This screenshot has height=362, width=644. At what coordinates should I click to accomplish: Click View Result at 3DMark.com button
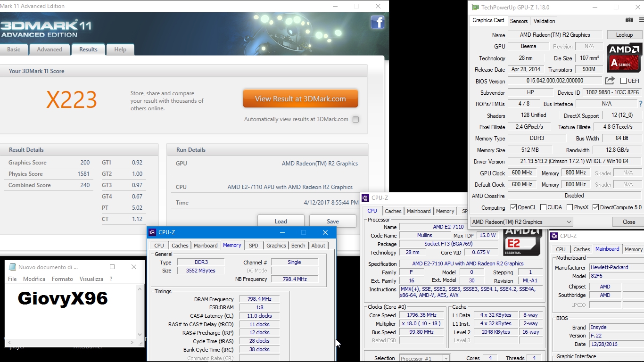(300, 99)
